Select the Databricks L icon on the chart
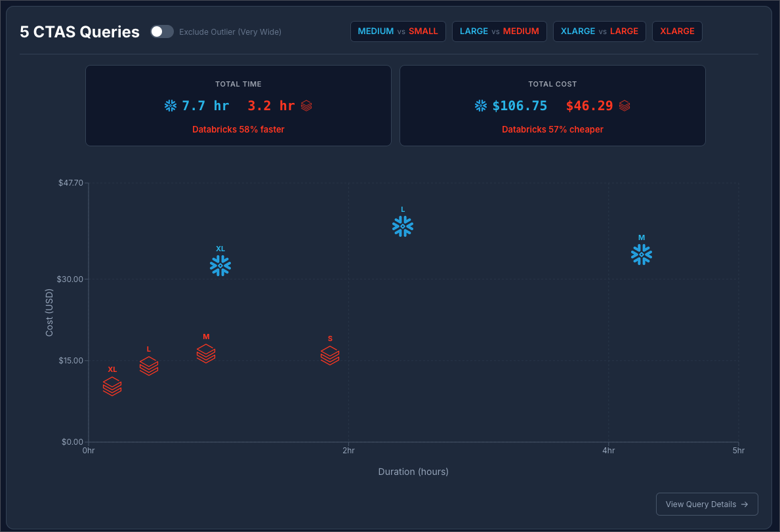 coord(148,367)
